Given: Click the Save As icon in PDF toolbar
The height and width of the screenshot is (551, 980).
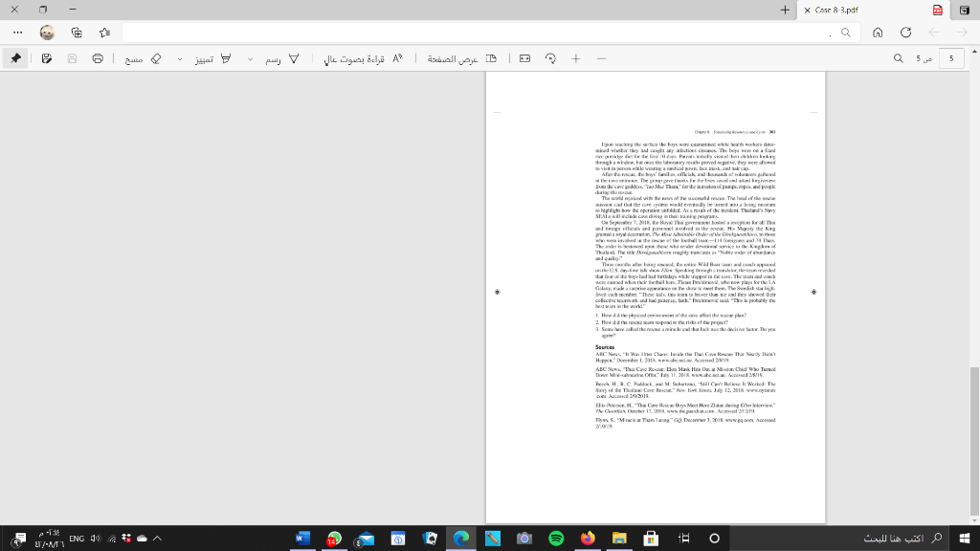Looking at the screenshot, I should [46, 58].
